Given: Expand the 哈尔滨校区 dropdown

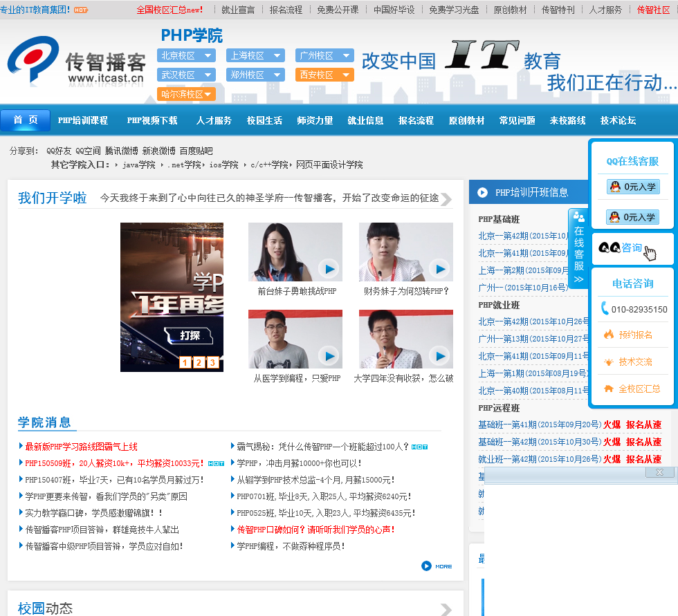Looking at the screenshot, I should tap(186, 94).
